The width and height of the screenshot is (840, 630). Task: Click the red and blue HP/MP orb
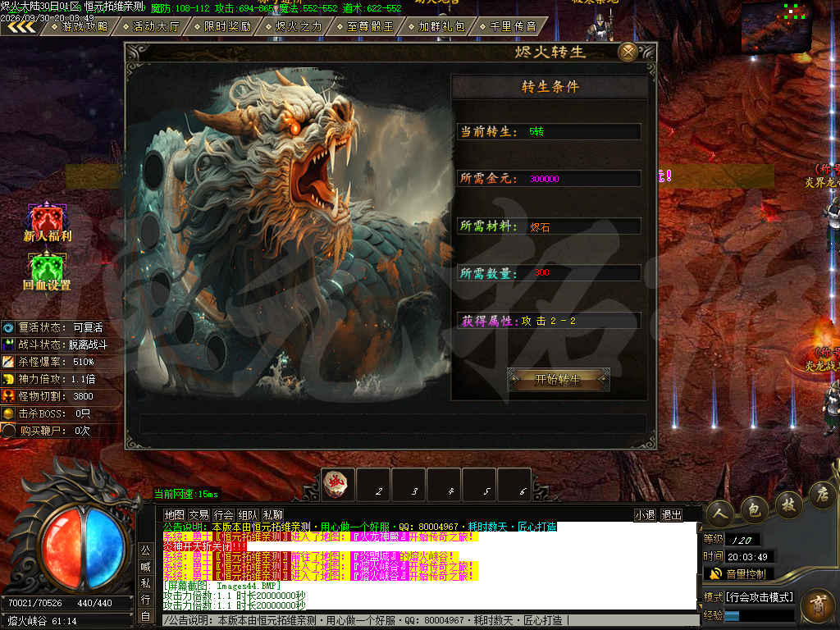click(83, 548)
